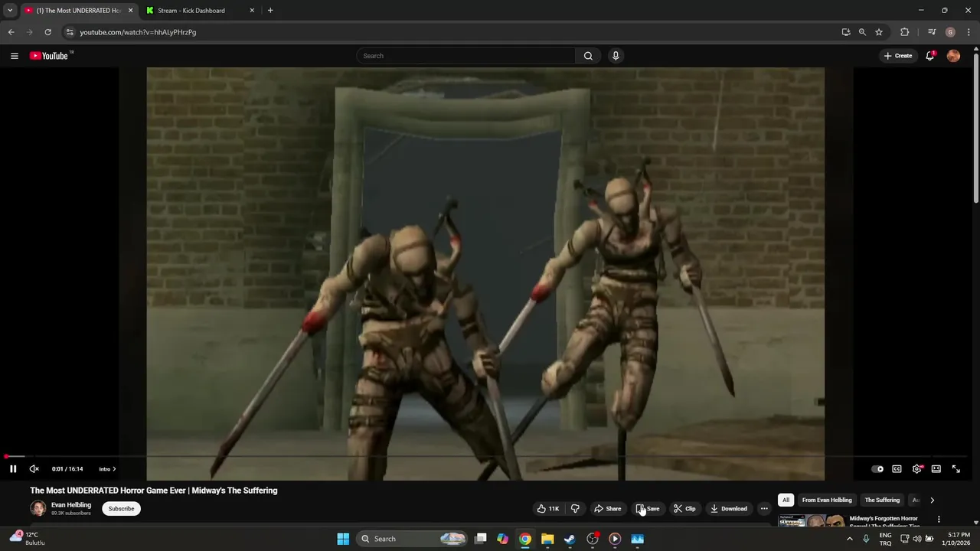Open the weather widget showing 12°C

coord(28,539)
